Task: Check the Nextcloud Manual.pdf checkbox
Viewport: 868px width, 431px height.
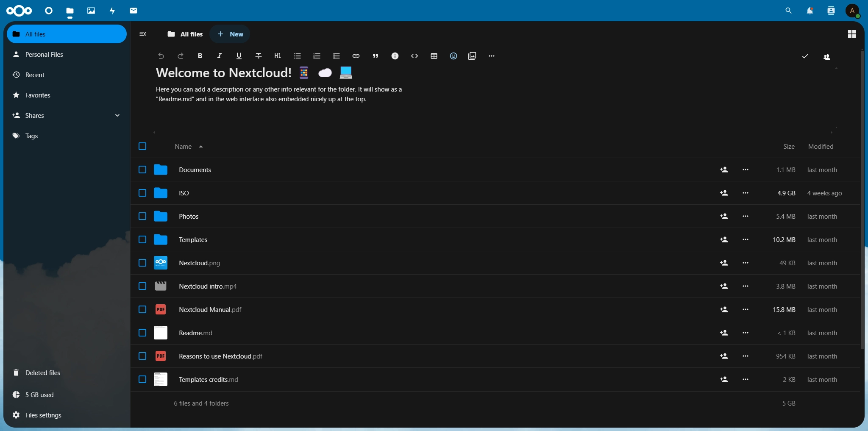Action: coord(142,309)
